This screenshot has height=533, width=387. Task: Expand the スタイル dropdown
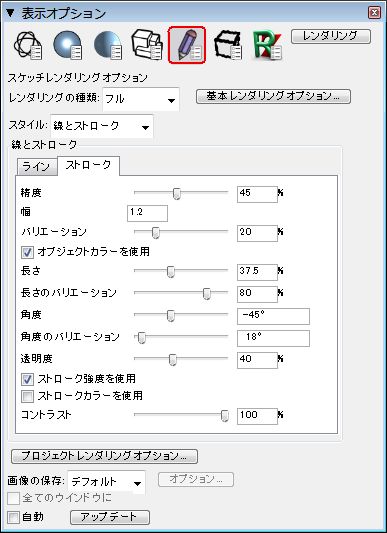tap(102, 126)
